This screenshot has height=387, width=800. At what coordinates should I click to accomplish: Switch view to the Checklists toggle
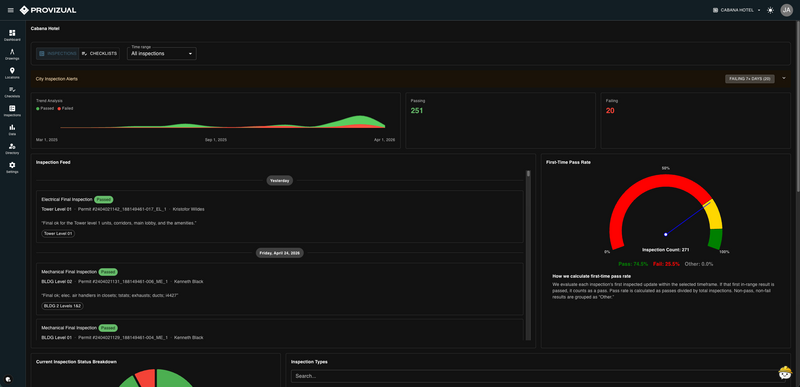(x=99, y=54)
